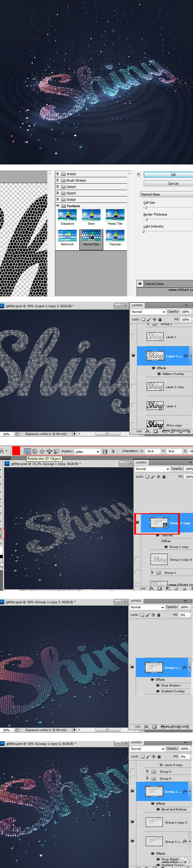Expand the Sketch filter folder

(x=58, y=193)
